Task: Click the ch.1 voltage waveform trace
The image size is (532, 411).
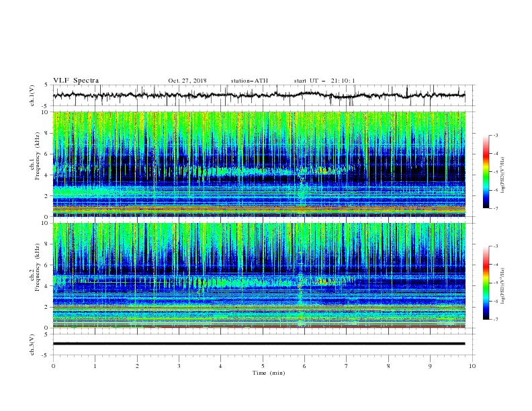Action: [x=259, y=95]
